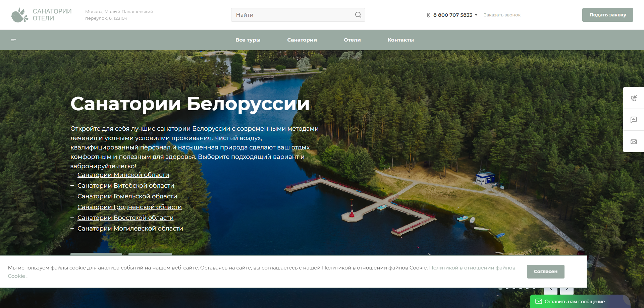This screenshot has height=308, width=644.
Task: Open Санатории Витебской области link
Action: 126,186
